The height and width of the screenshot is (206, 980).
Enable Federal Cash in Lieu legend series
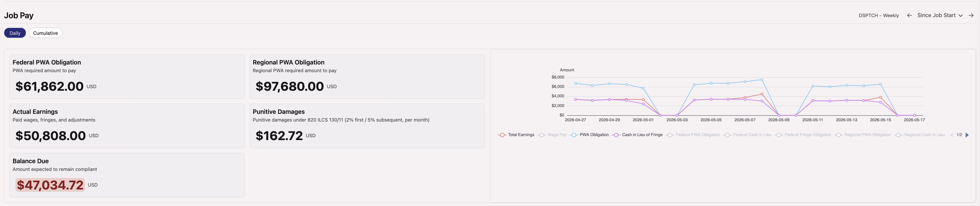tap(747, 135)
